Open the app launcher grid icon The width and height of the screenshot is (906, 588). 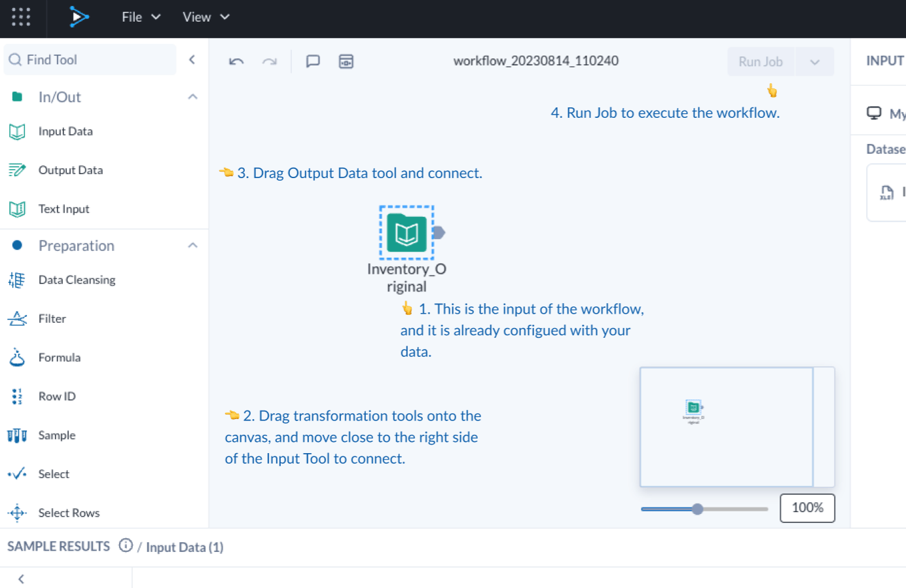tap(21, 17)
